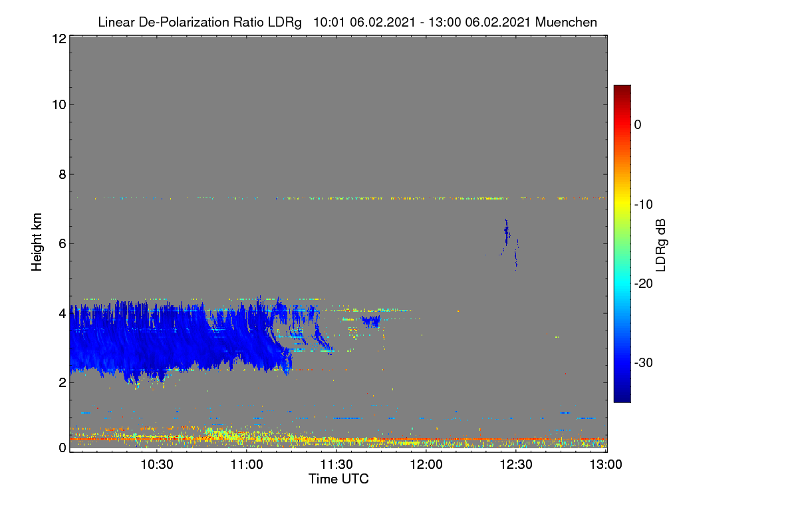This screenshot has height=532, width=798.
Task: Click the cyan -20 region of colorbar
Action: click(622, 283)
